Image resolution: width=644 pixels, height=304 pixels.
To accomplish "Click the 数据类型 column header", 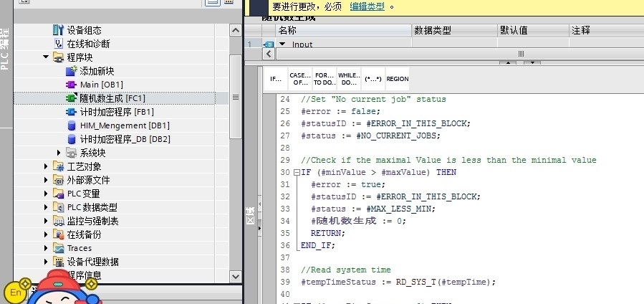I will click(455, 30).
